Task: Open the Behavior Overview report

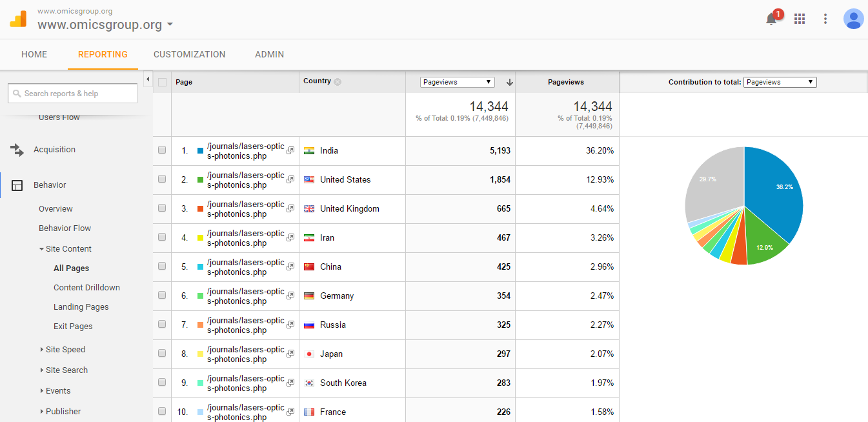Action: point(56,209)
